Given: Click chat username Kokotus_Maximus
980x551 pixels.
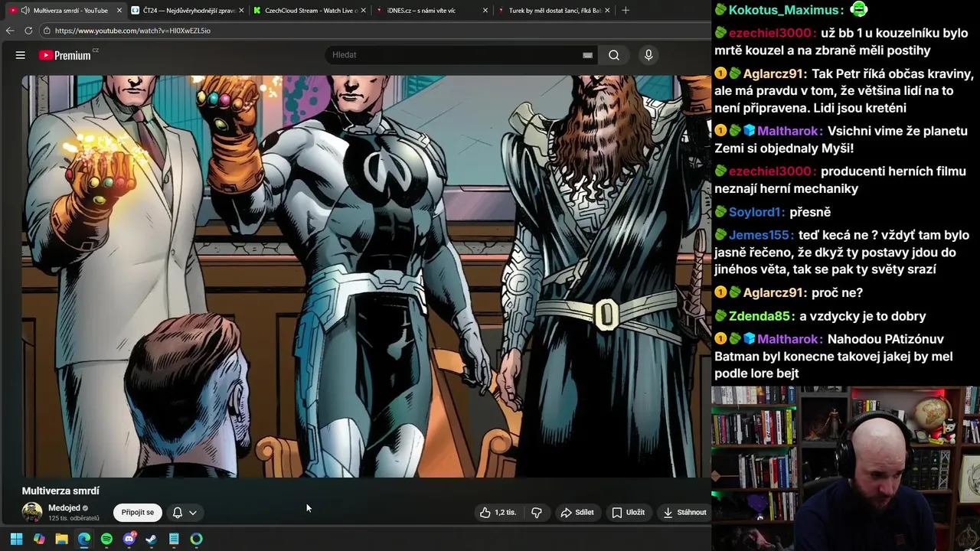Looking at the screenshot, I should pos(784,11).
